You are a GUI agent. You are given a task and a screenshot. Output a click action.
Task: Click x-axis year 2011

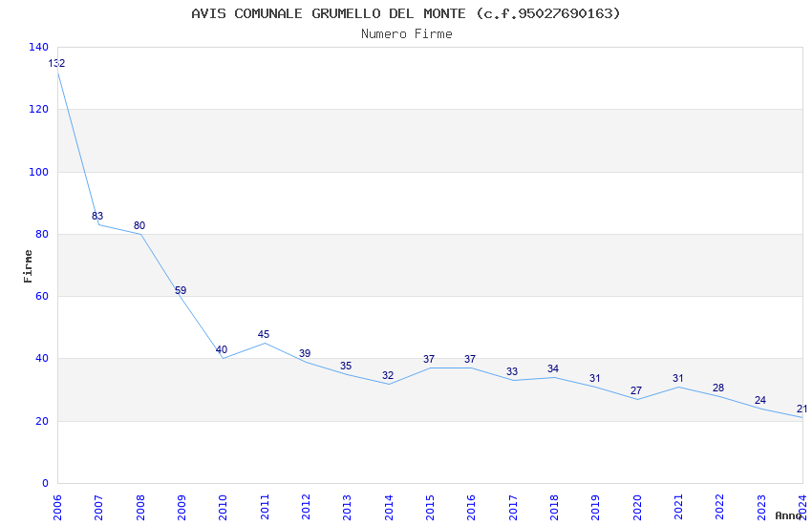tap(265, 507)
